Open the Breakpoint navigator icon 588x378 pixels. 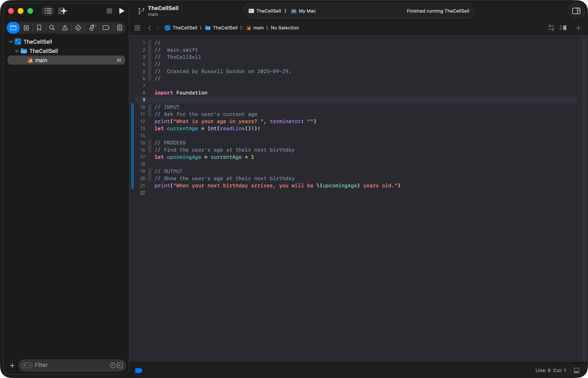click(x=106, y=28)
